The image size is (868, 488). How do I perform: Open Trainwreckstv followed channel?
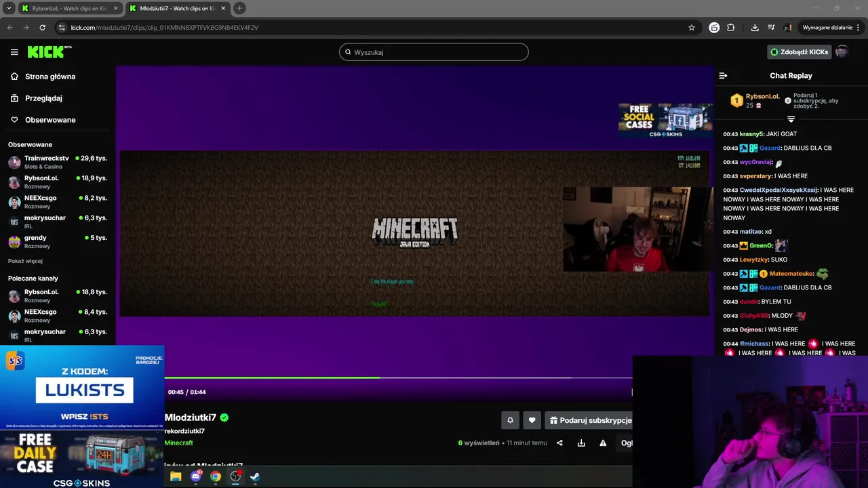(x=58, y=162)
